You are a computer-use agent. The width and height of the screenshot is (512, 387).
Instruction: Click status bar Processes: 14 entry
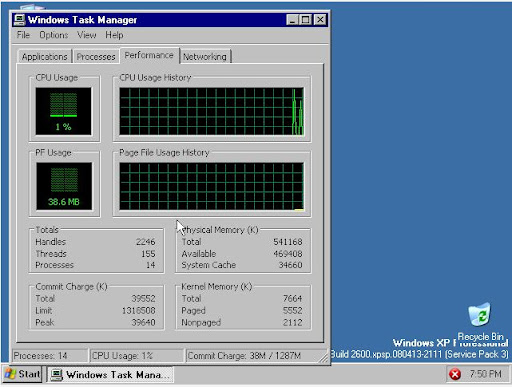[x=50, y=356]
